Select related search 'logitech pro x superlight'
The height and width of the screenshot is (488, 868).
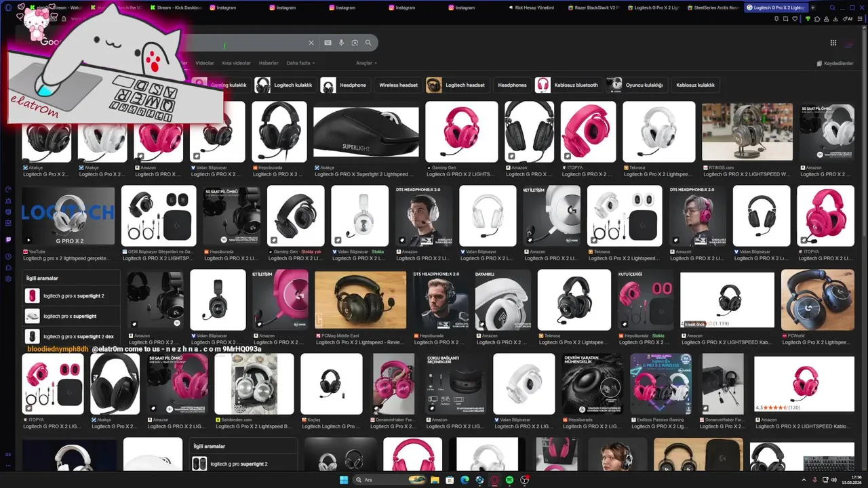[71, 316]
